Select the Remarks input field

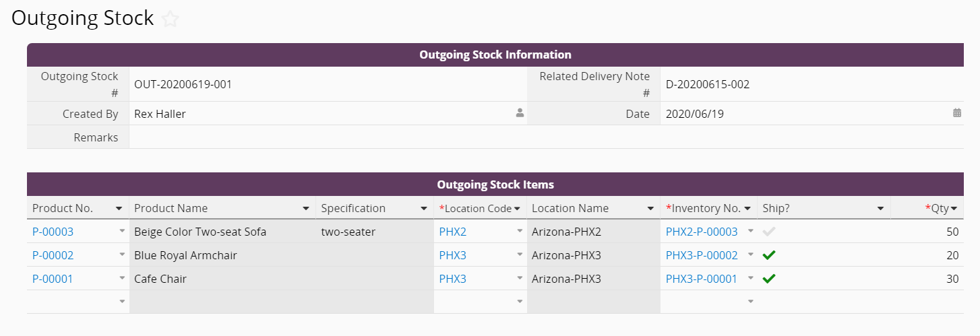point(546,137)
